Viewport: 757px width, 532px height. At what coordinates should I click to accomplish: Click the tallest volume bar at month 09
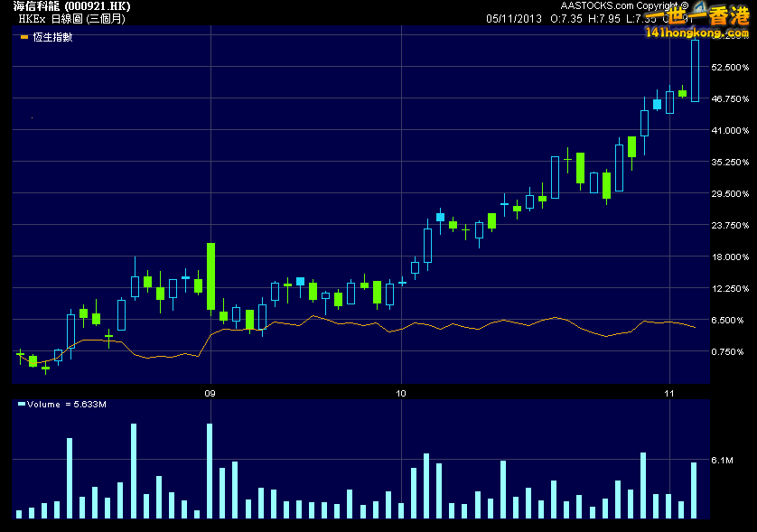click(210, 471)
